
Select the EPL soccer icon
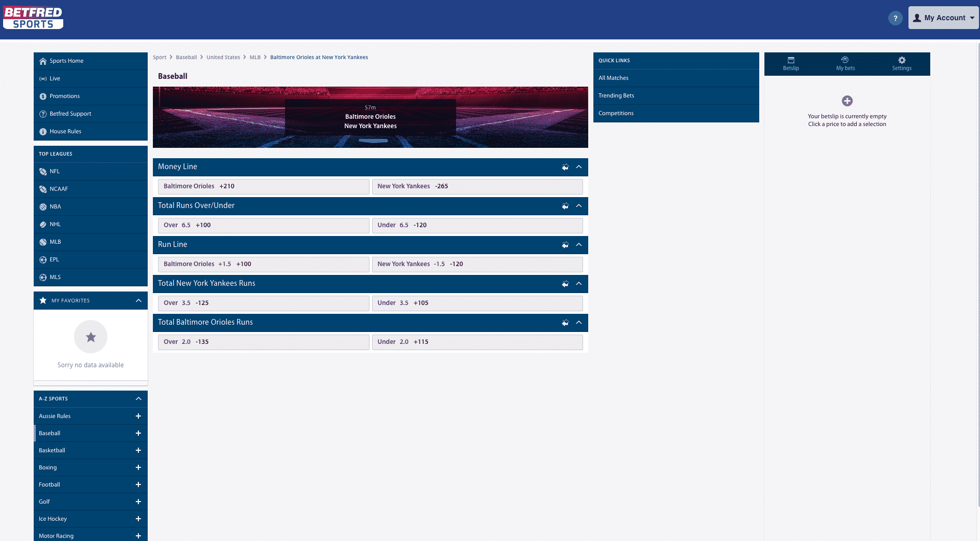pyautogui.click(x=43, y=260)
